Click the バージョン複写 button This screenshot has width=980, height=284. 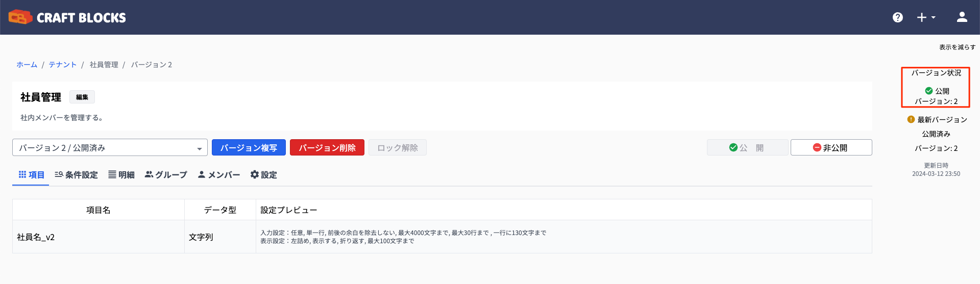pyautogui.click(x=249, y=148)
